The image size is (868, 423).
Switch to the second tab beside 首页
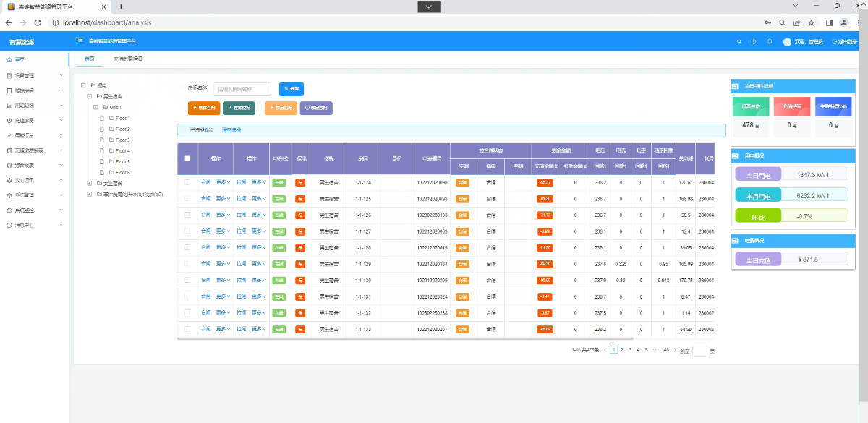127,59
